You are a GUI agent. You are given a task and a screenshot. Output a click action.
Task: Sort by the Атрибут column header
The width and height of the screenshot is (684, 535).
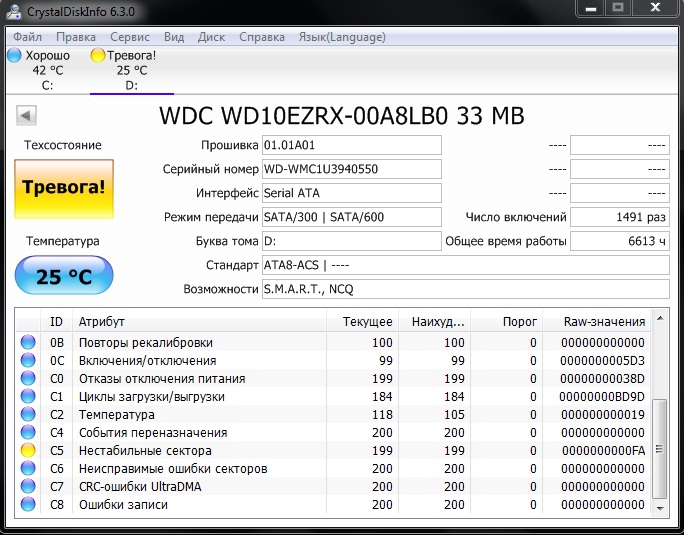[200, 322]
